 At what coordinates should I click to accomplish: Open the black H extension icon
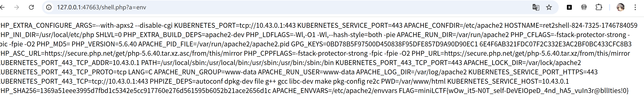click(x=569, y=7)
